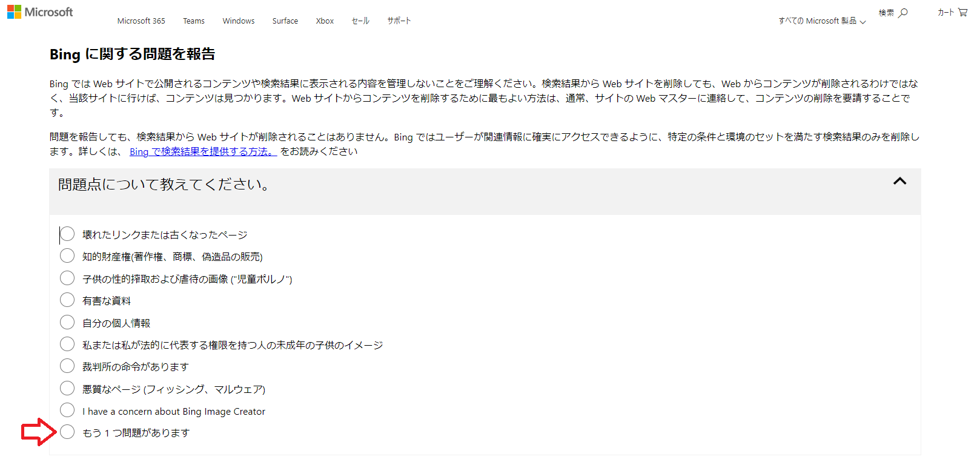Open the セール menu item
This screenshot has height=468, width=980.
point(360,21)
